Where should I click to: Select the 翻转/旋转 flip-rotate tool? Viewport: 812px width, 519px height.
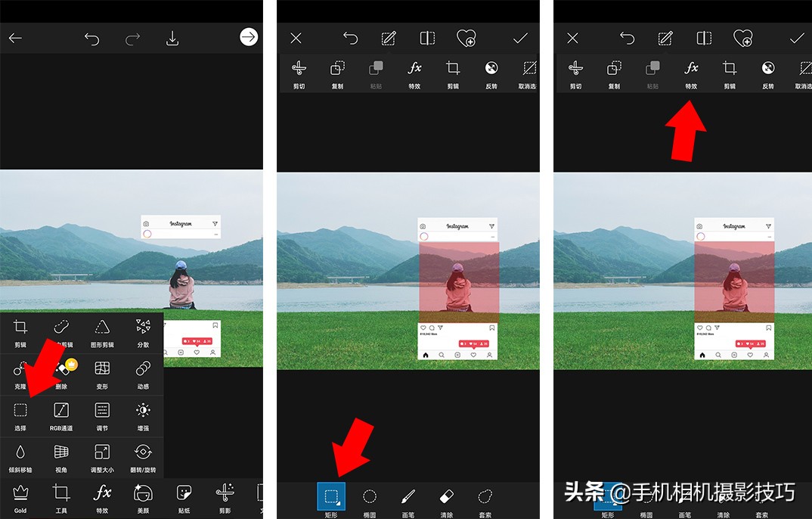[143, 458]
